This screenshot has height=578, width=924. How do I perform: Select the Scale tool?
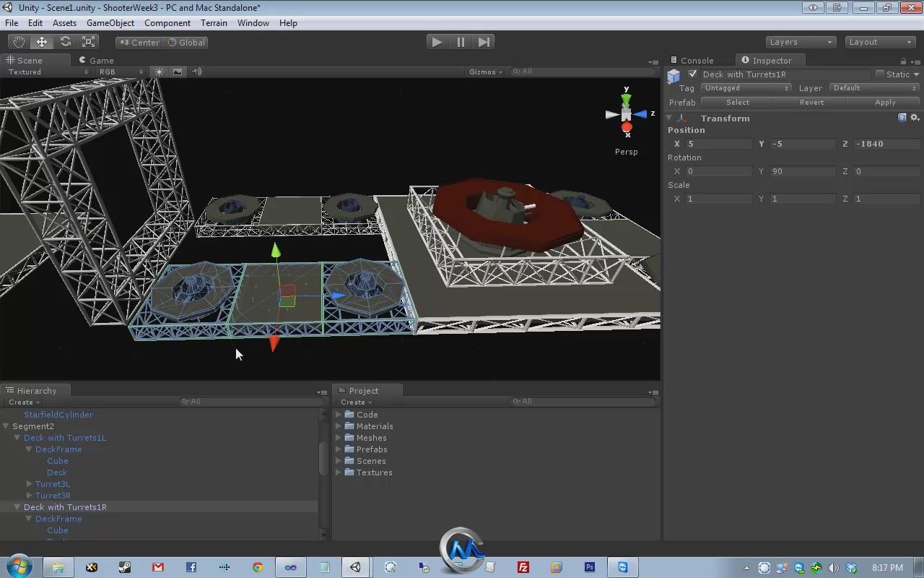89,42
